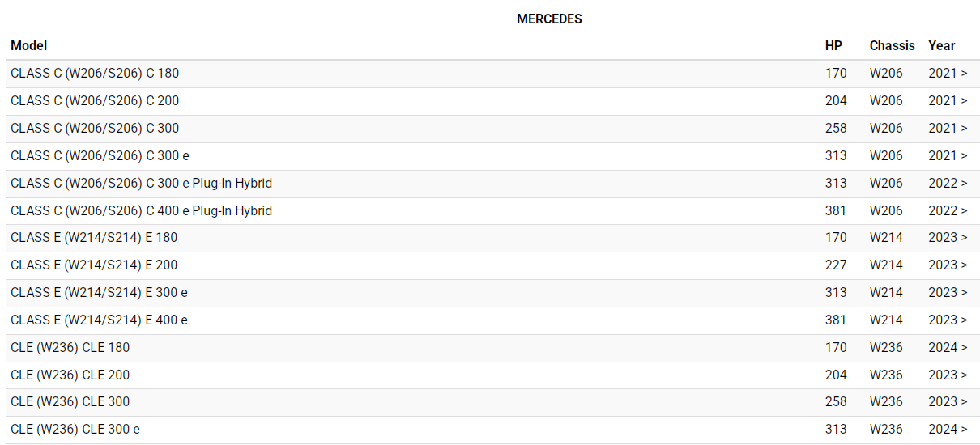Click the 381 HP value for E 400 e
980x445 pixels.
(836, 320)
